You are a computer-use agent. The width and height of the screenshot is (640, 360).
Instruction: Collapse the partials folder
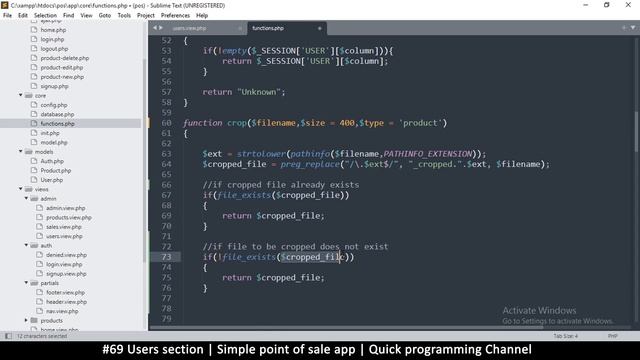(26, 283)
